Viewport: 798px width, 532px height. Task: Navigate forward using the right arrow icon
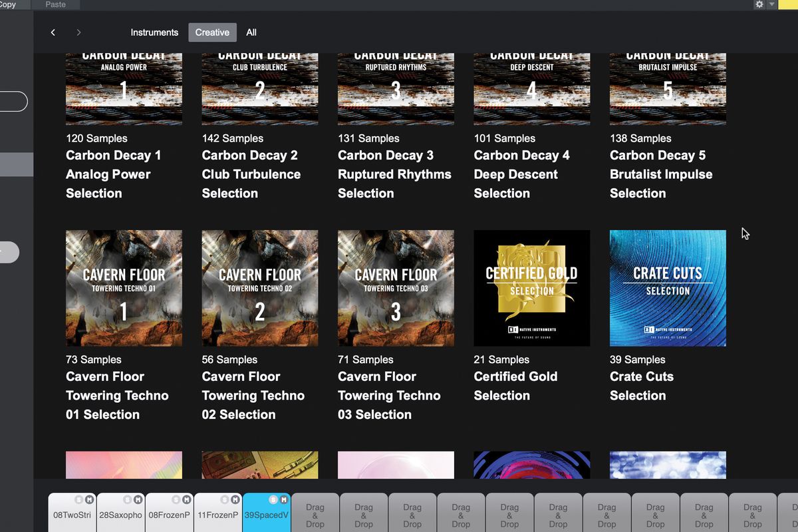(78, 32)
